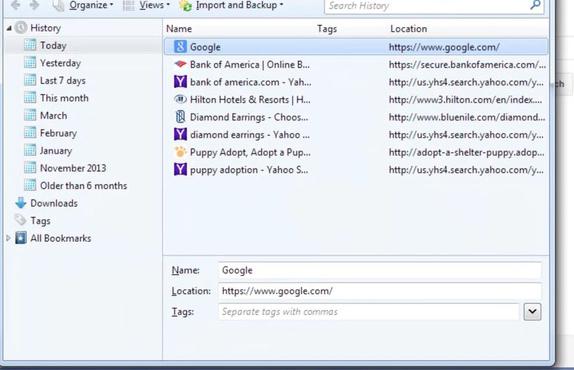Click the calendar icon beside Yesterday
Image resolution: width=574 pixels, height=370 pixels.
pos(30,62)
